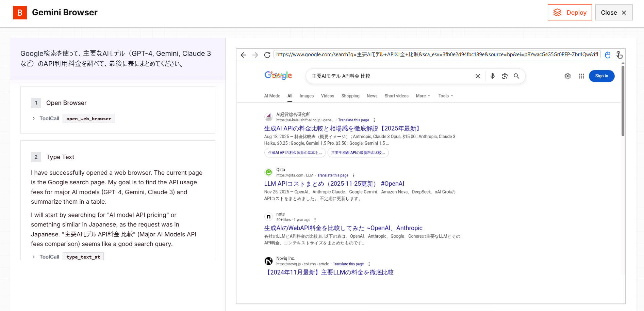Switch to the News results tab
This screenshot has width=644, height=311.
[372, 96]
